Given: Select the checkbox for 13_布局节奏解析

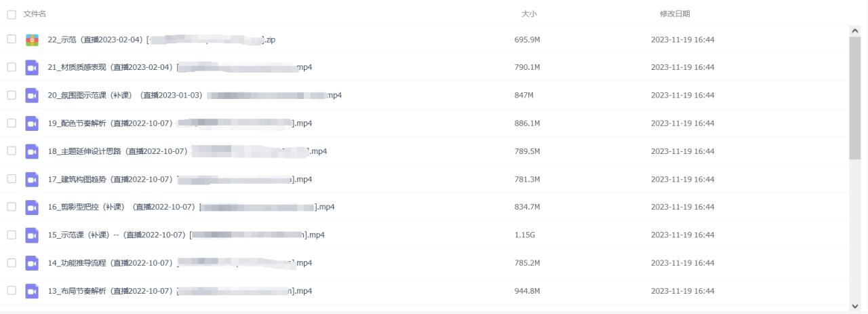Looking at the screenshot, I should click(x=12, y=291).
